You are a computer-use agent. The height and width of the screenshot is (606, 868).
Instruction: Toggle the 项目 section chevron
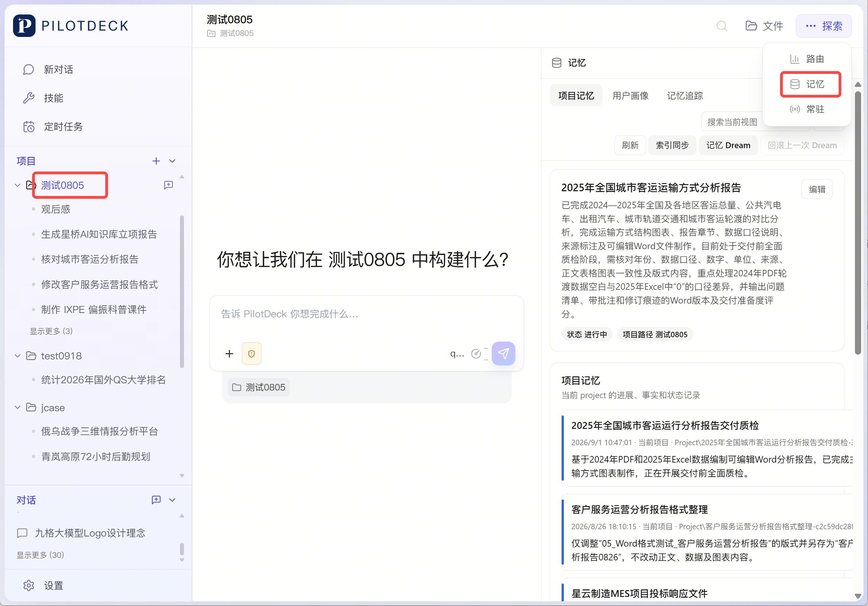click(x=172, y=161)
